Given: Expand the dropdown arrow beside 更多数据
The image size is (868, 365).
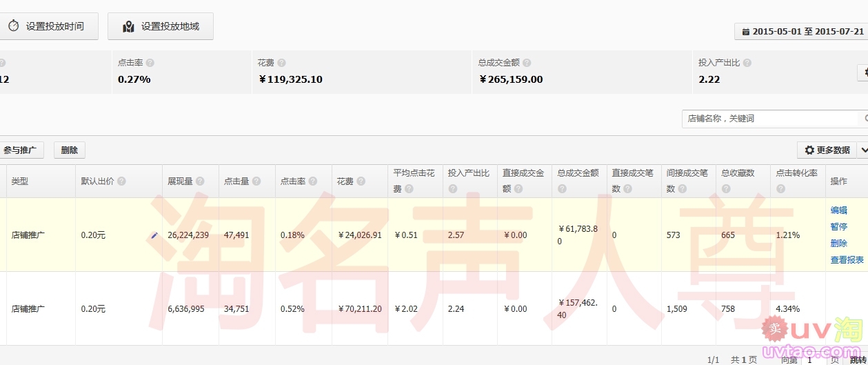Looking at the screenshot, I should [x=862, y=150].
